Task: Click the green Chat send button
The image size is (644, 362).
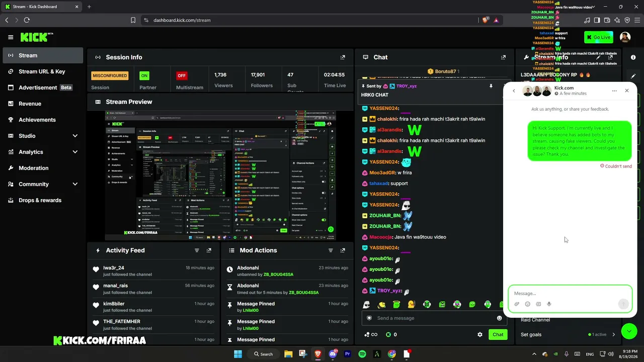Action: (498, 334)
